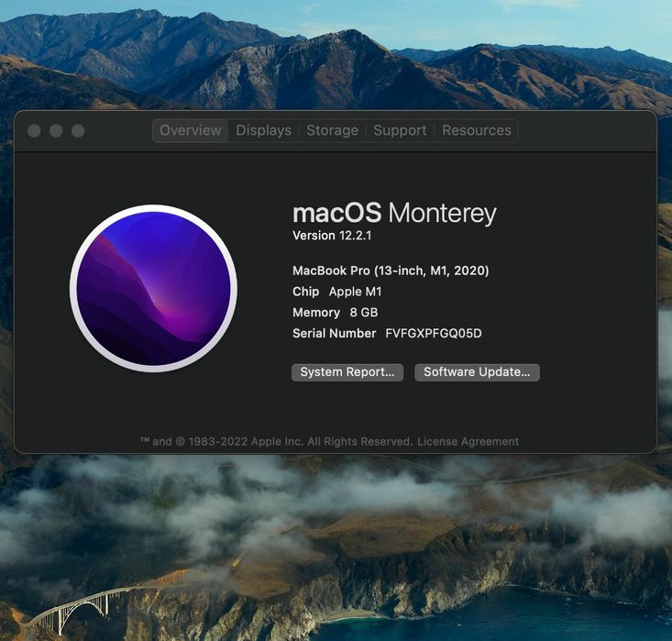Open the Support tab

pos(400,130)
